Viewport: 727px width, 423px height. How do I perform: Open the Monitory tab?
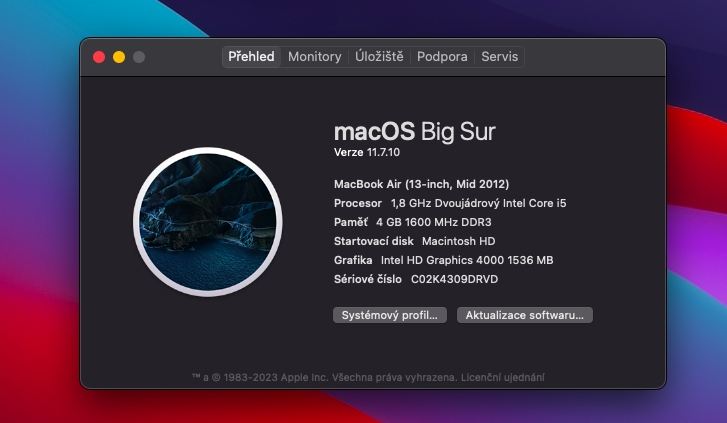[x=314, y=57]
